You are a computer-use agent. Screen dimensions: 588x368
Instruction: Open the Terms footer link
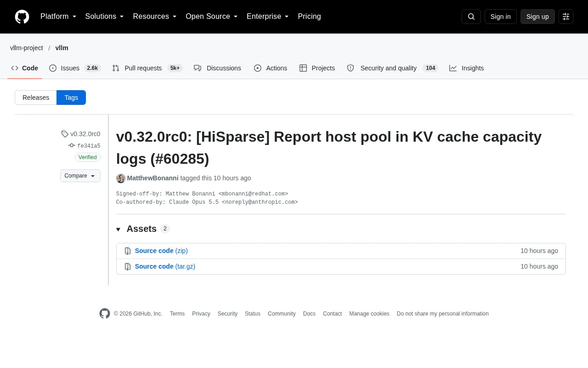(x=177, y=314)
